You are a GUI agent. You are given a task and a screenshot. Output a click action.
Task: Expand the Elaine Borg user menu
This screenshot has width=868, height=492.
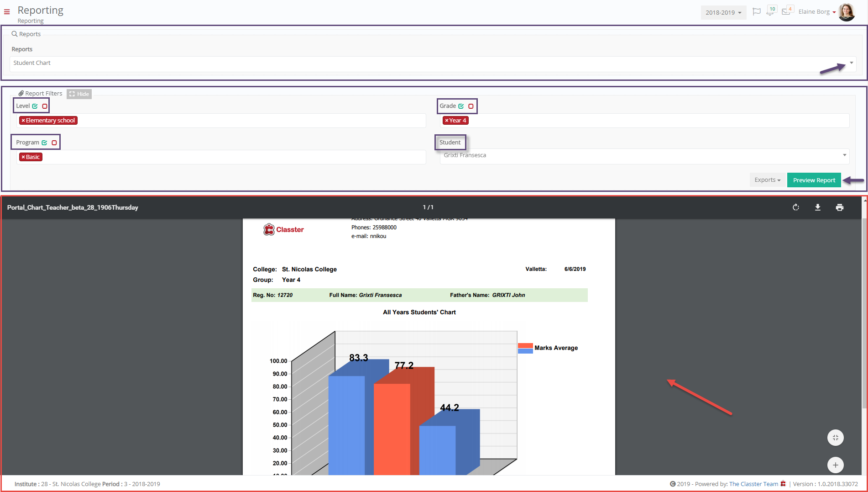(x=817, y=12)
